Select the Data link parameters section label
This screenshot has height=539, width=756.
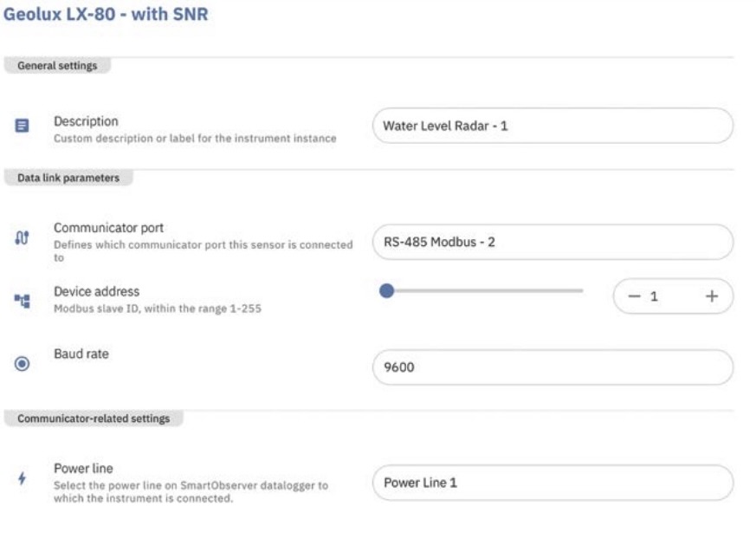point(67,178)
